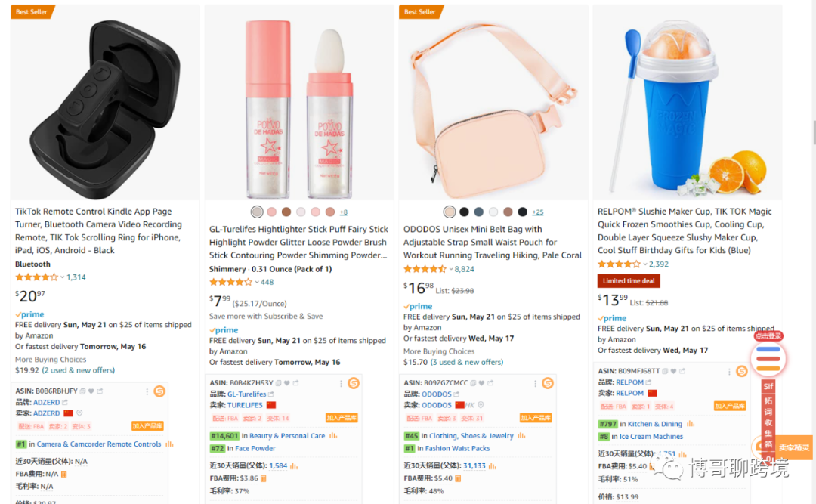The height and width of the screenshot is (504, 816).
Task: Click the 加入产品库 button for ODODOS
Action: (536, 418)
